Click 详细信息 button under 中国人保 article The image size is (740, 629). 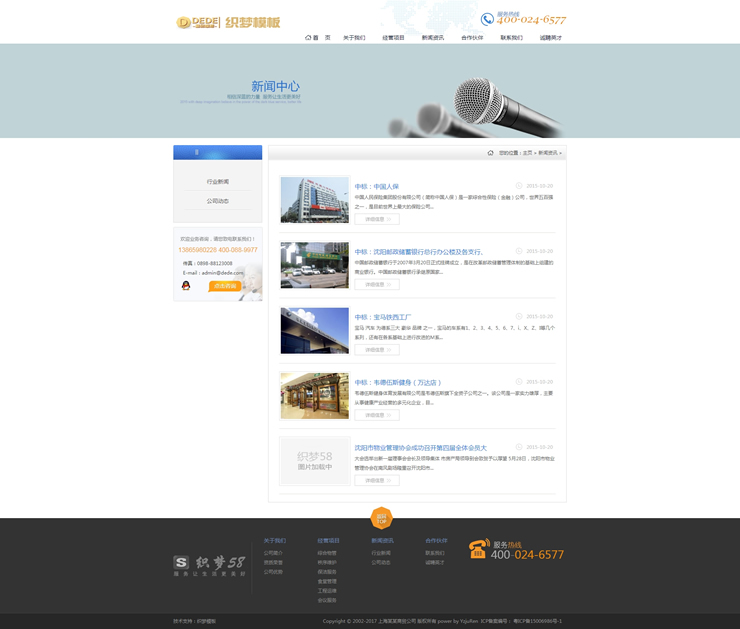coord(377,219)
